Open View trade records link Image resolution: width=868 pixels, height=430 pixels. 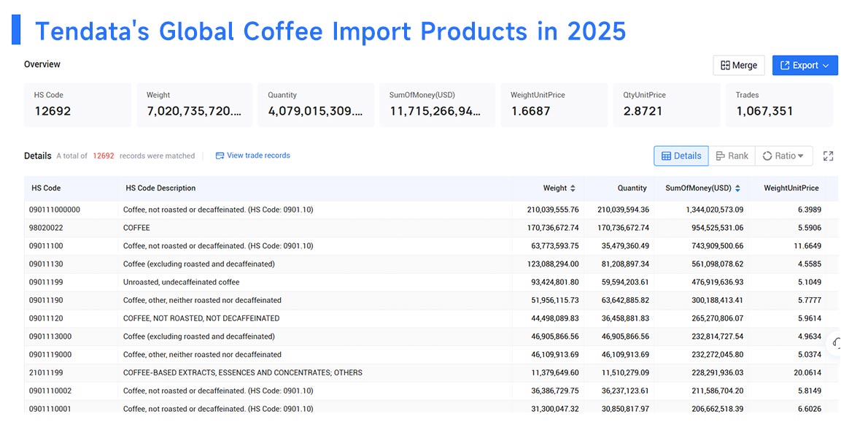[x=252, y=156]
